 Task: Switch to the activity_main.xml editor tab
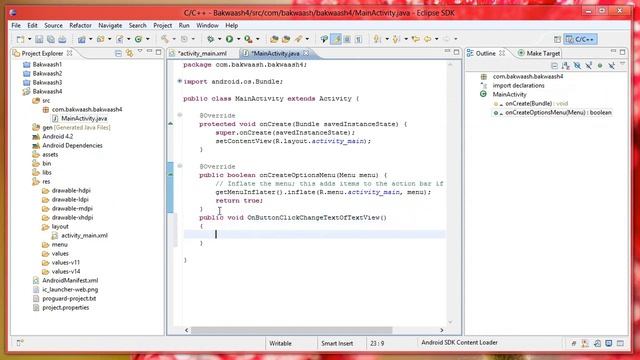pos(202,53)
